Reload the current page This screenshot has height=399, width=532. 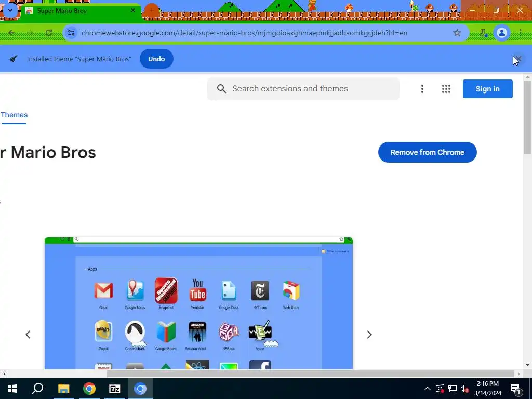(49, 33)
